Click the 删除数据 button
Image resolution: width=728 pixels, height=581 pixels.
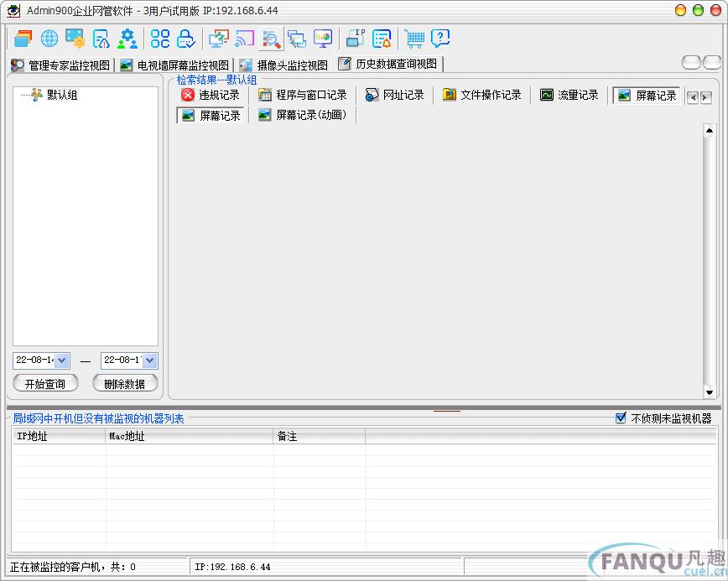pyautogui.click(x=125, y=384)
